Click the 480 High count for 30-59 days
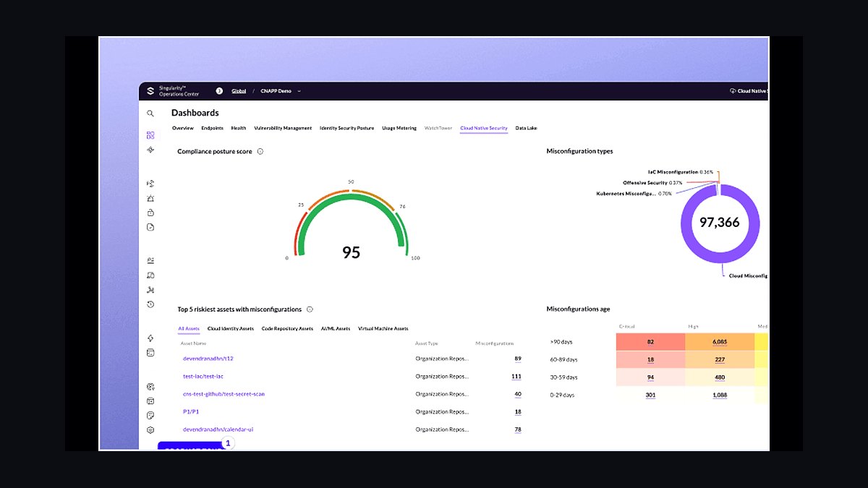This screenshot has width=868, height=488. pyautogui.click(x=719, y=377)
